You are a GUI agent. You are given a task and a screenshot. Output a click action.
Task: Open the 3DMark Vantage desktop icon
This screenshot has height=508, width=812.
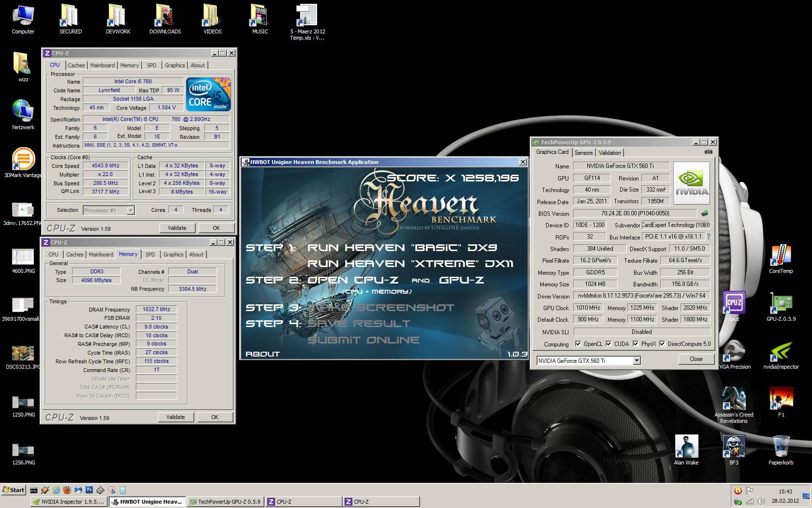coord(23,163)
